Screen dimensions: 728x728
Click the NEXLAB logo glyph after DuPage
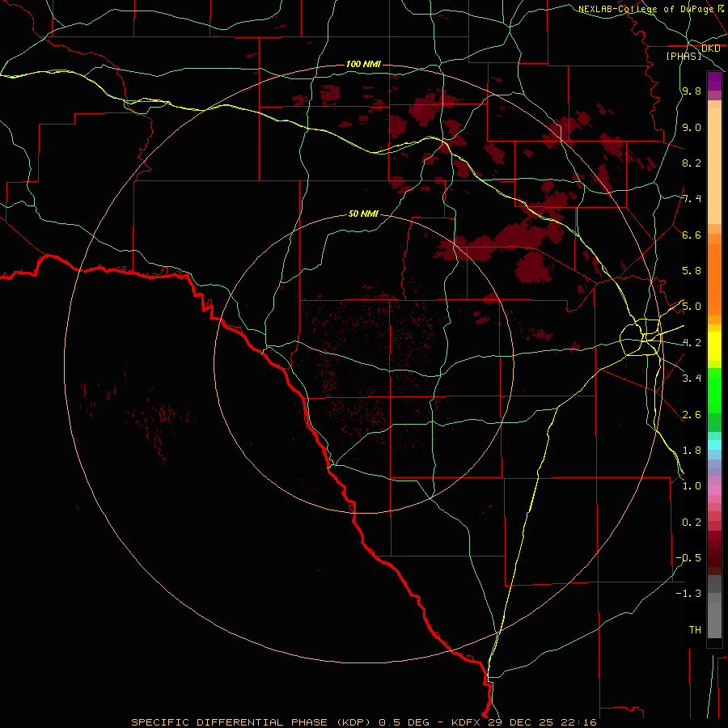[720, 9]
